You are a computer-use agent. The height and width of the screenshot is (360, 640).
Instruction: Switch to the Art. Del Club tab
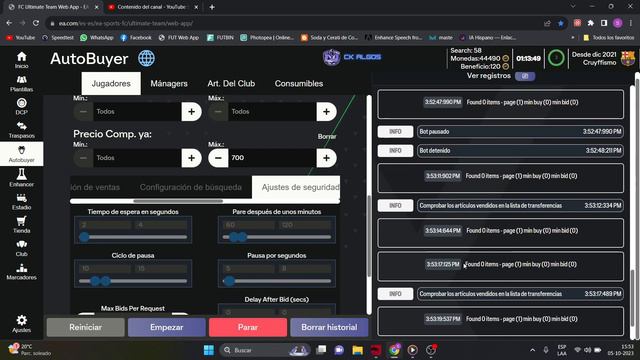tap(231, 83)
